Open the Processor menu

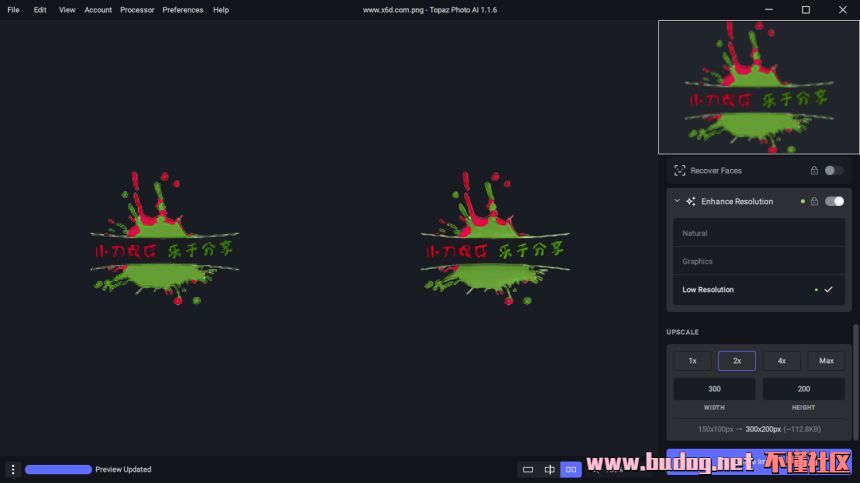(137, 10)
